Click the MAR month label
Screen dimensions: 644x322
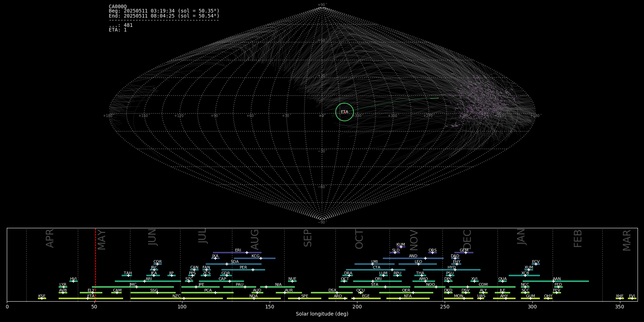[x=627, y=240]
